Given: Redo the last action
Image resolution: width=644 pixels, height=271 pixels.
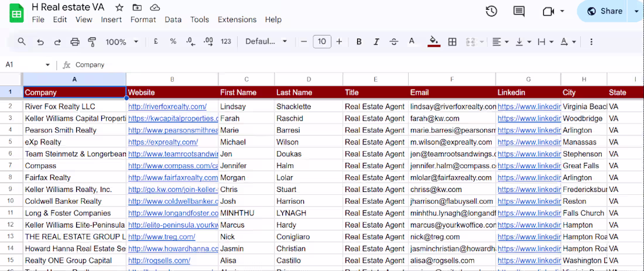Looking at the screenshot, I should click(x=57, y=42).
